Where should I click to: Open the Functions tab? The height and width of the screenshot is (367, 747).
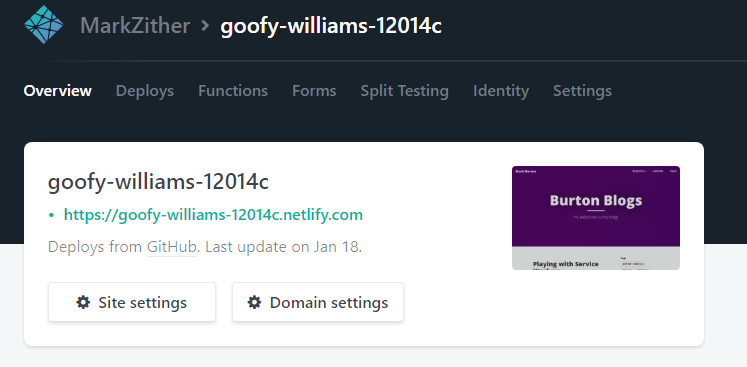pos(233,91)
